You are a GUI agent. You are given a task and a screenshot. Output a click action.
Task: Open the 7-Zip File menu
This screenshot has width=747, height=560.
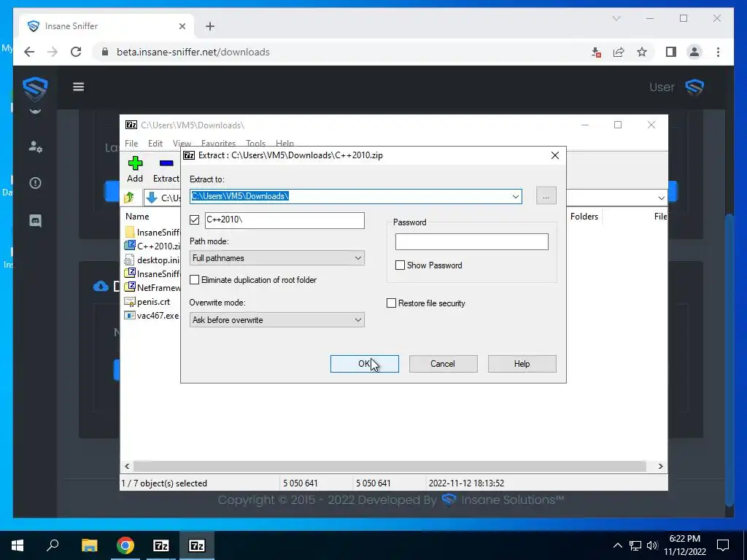point(131,144)
